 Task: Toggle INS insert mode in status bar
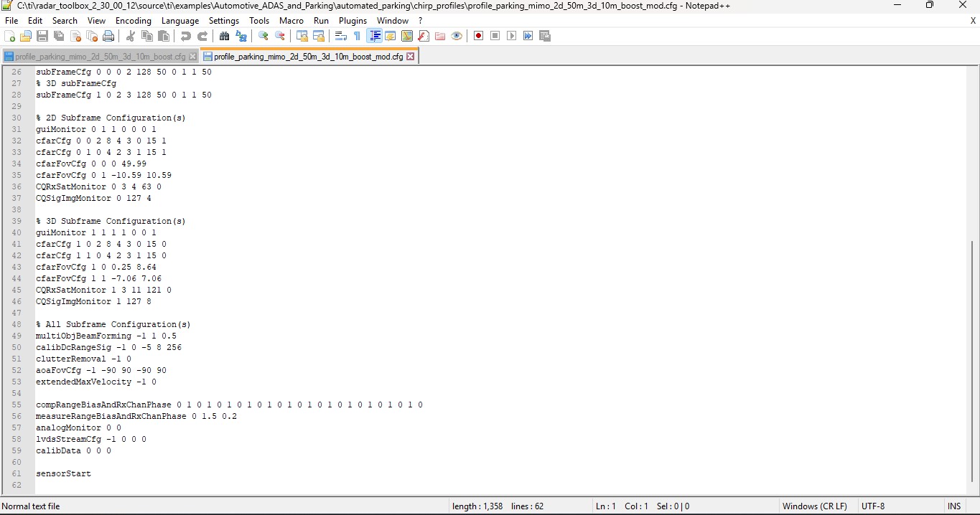click(x=954, y=506)
